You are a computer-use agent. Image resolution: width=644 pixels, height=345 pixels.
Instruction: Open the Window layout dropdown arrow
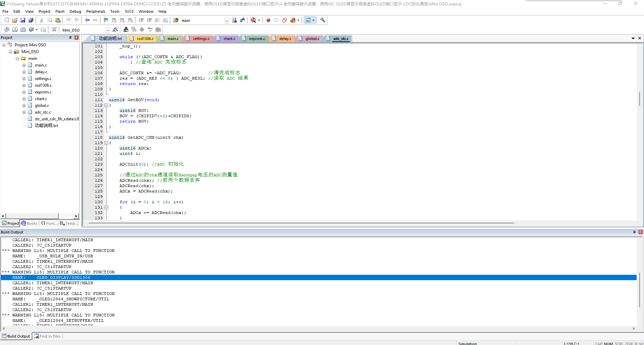314,20
